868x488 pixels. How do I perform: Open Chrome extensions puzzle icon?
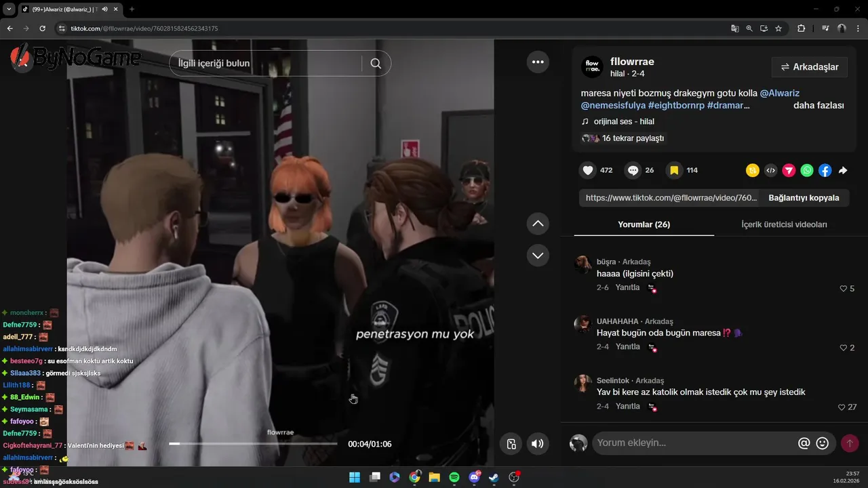click(x=801, y=28)
